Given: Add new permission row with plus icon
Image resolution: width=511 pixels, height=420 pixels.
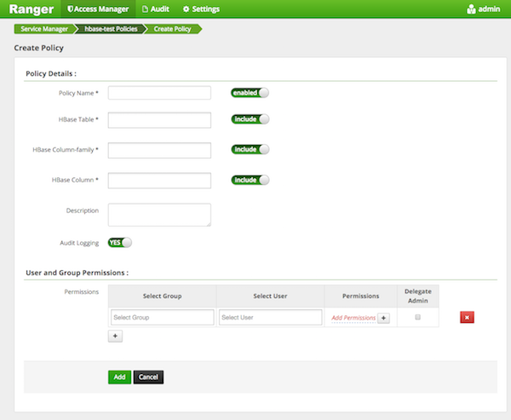Looking at the screenshot, I should coord(116,337).
